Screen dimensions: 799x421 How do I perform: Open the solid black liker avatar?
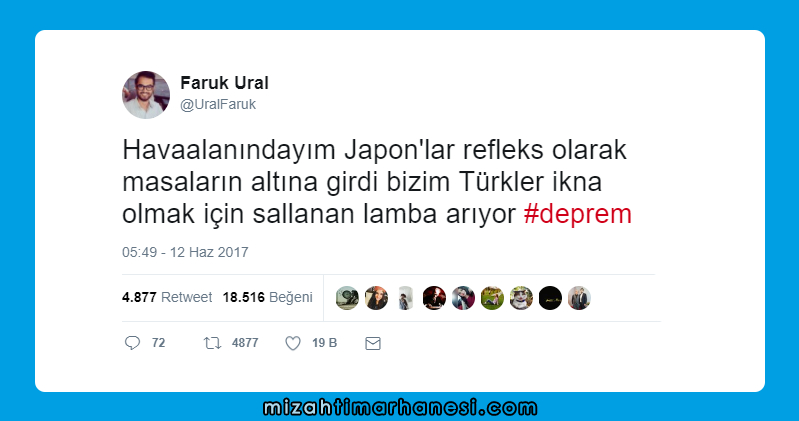(x=550, y=298)
